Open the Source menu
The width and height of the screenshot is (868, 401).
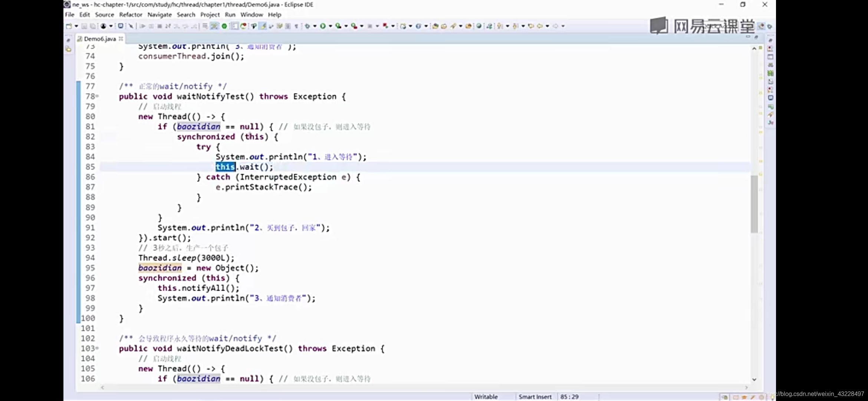(105, 14)
